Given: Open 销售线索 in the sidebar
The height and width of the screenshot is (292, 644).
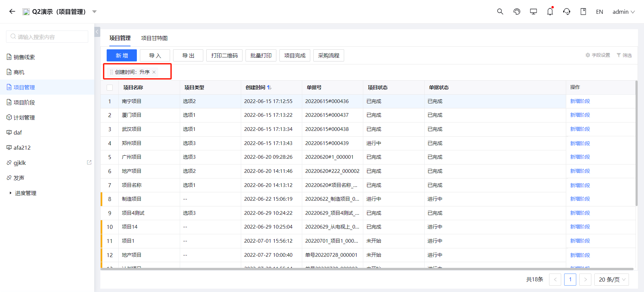Looking at the screenshot, I should [24, 57].
